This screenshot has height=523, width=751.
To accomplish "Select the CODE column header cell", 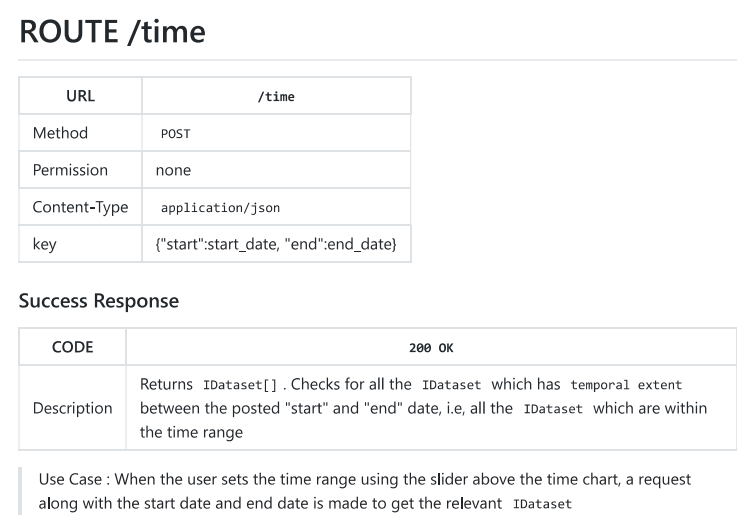I will 72,347.
